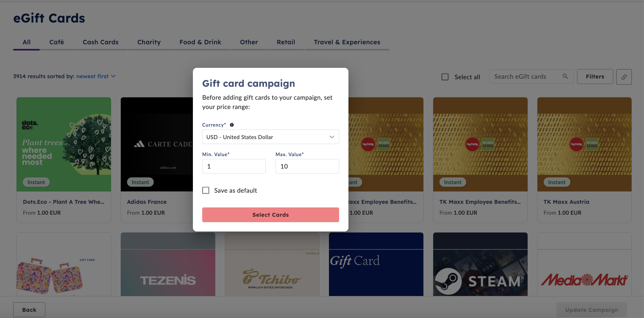Focus the Max. Value field
Viewport: 644px width, 318px height.
pos(307,166)
